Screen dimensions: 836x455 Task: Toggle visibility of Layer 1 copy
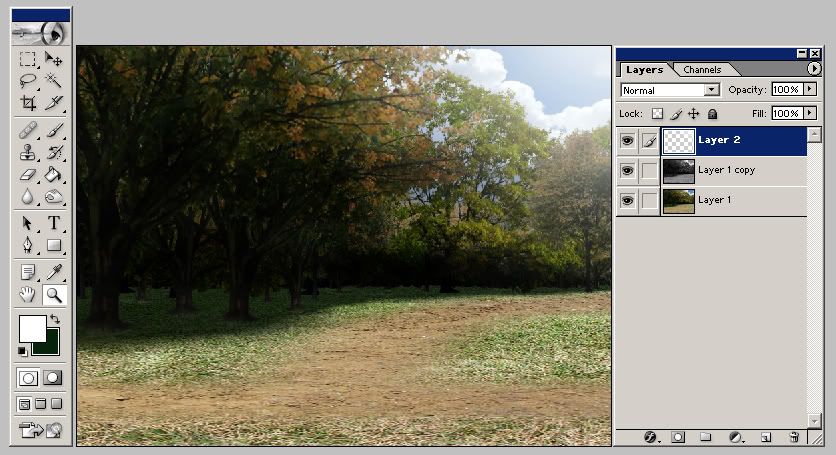627,171
